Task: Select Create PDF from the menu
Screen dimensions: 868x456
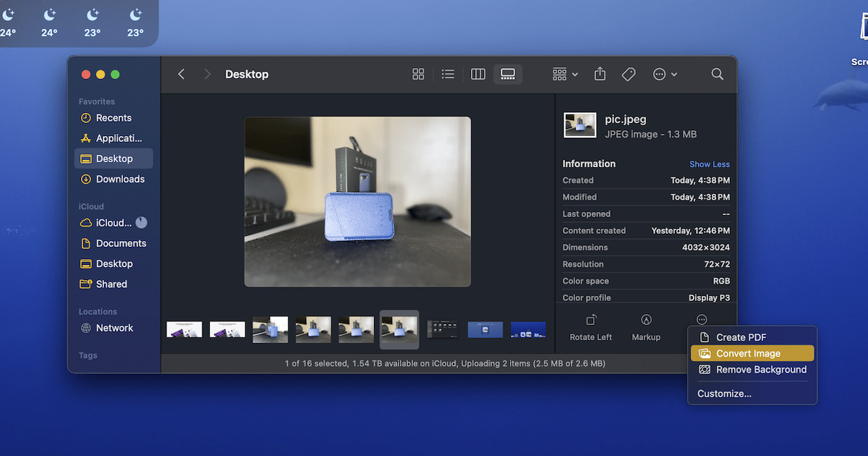Action: [x=741, y=337]
